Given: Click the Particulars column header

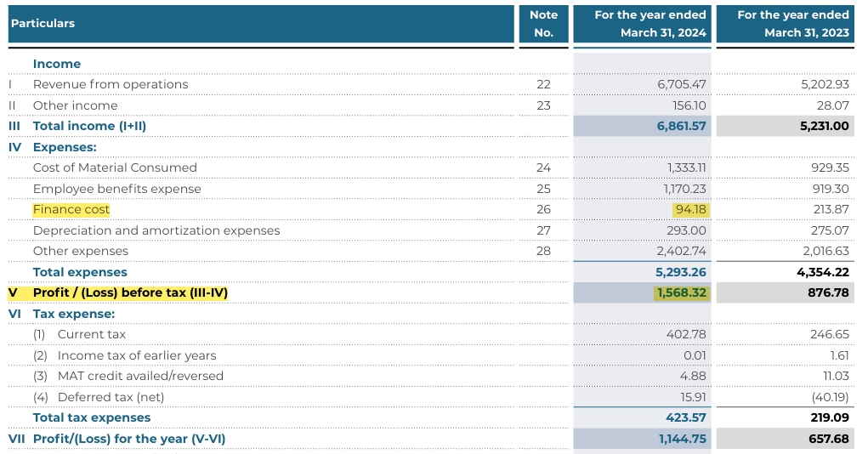Looking at the screenshot, I should (x=43, y=24).
